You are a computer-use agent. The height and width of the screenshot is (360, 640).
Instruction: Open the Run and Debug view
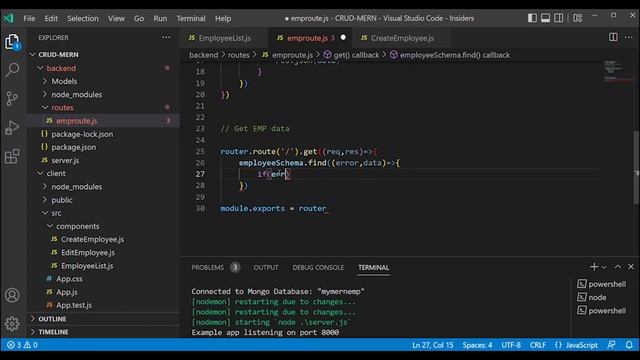pos(12,127)
